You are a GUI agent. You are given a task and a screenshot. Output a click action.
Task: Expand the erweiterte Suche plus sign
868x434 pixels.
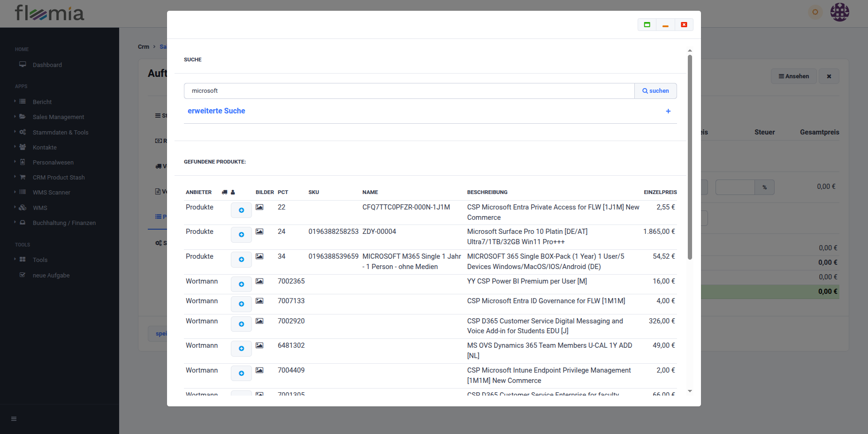pos(668,111)
